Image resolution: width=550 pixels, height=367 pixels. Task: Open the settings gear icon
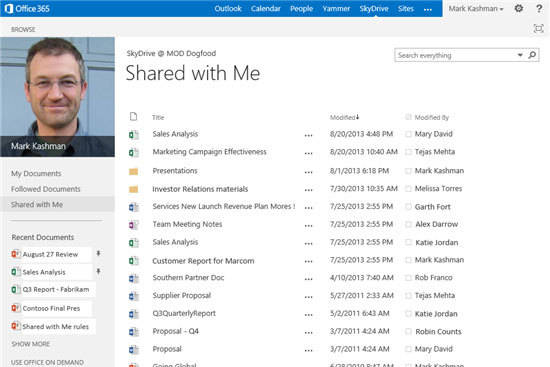(518, 8)
